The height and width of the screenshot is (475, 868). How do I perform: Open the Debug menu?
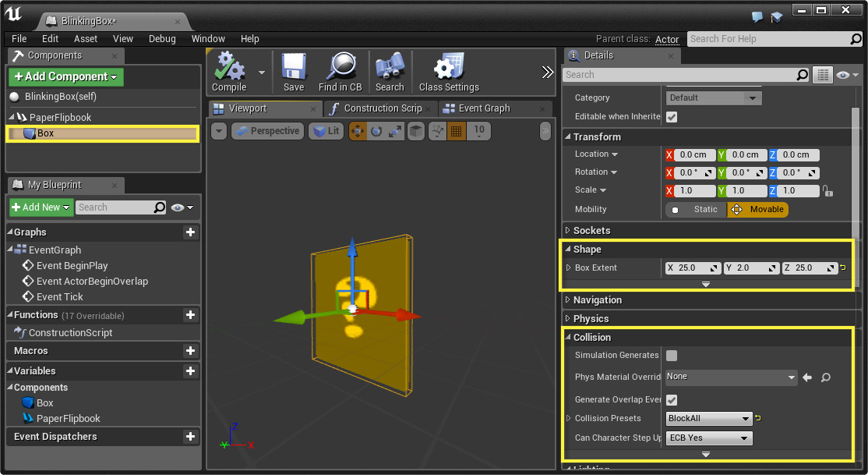tap(162, 39)
